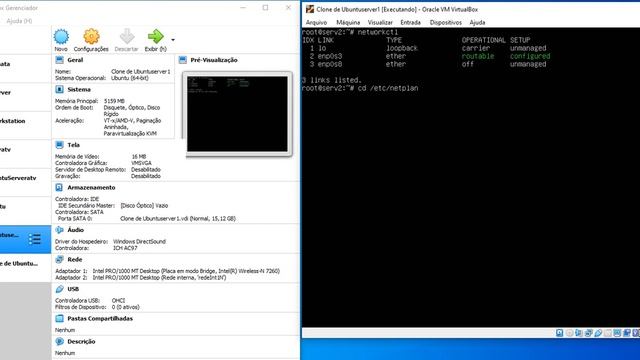Click the Pastas Compartilhadas folder icon
The image size is (640, 360).
[x=59, y=318]
